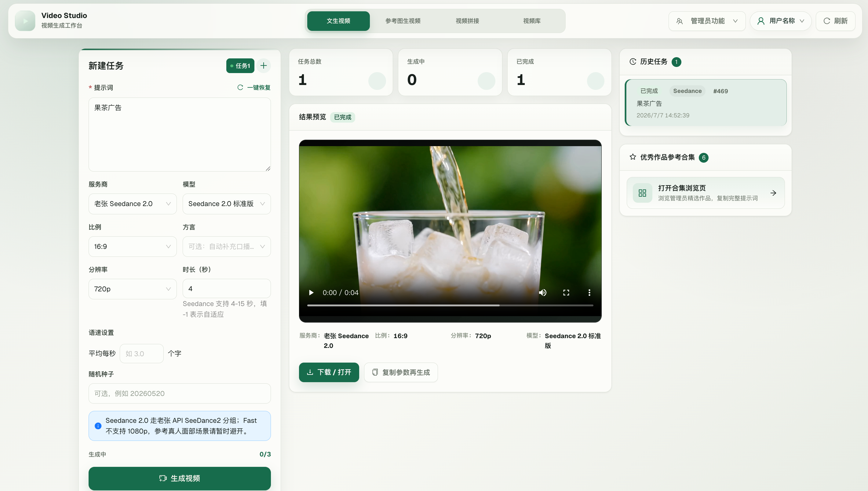The image size is (868, 491).
Task: Click the Video Studio logo icon
Action: [25, 21]
